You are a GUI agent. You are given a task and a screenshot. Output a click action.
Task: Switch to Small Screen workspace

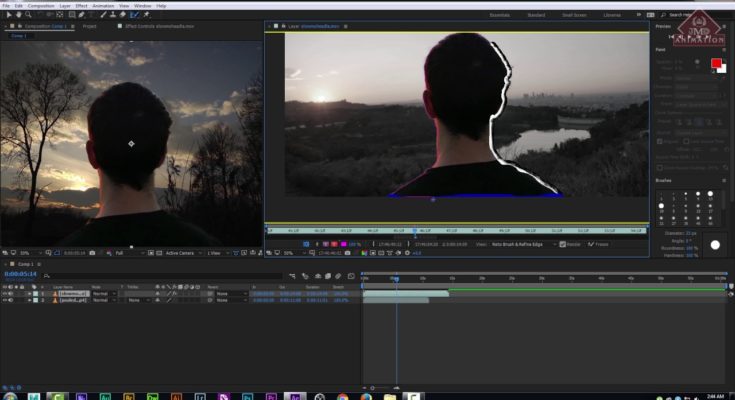click(574, 15)
